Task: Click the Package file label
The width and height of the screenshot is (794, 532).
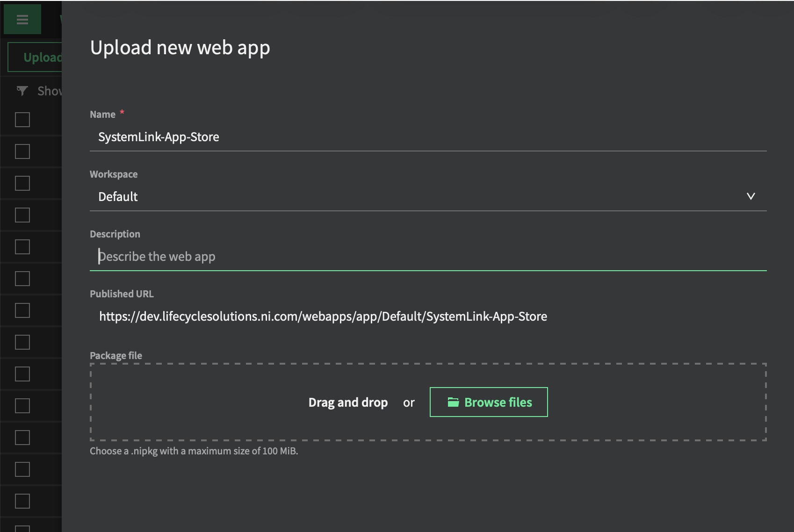Action: click(116, 355)
